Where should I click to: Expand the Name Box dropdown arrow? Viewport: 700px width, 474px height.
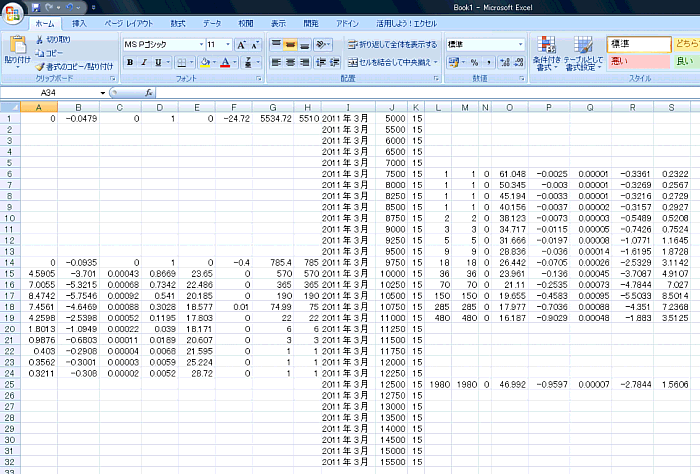(x=103, y=93)
